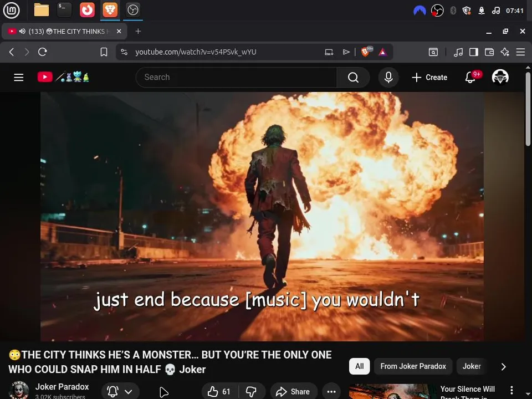532x399 pixels.
Task: Open Brave Shields panel
Action: click(x=366, y=52)
